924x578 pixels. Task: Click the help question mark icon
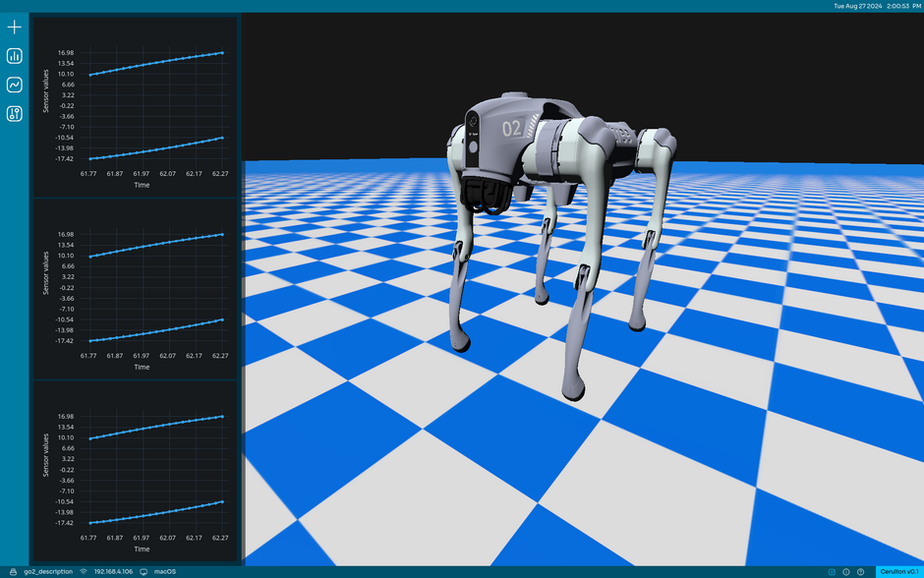[860, 571]
